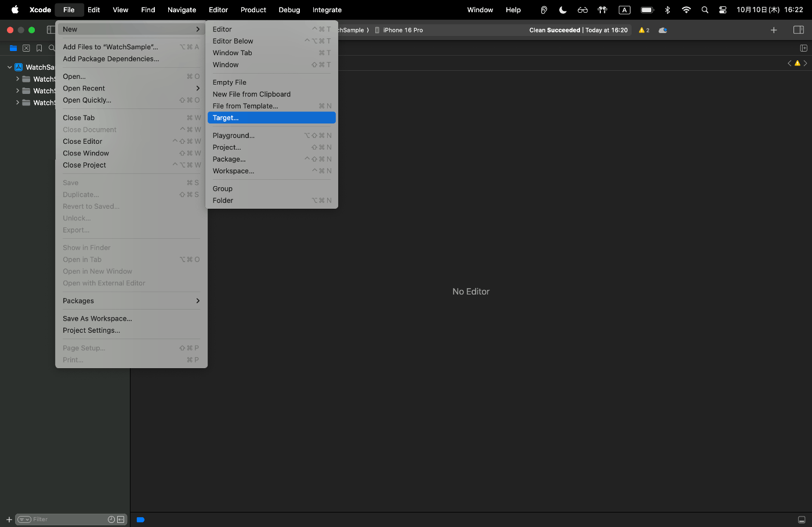
Task: Select Close Project in File menu
Action: click(131, 165)
